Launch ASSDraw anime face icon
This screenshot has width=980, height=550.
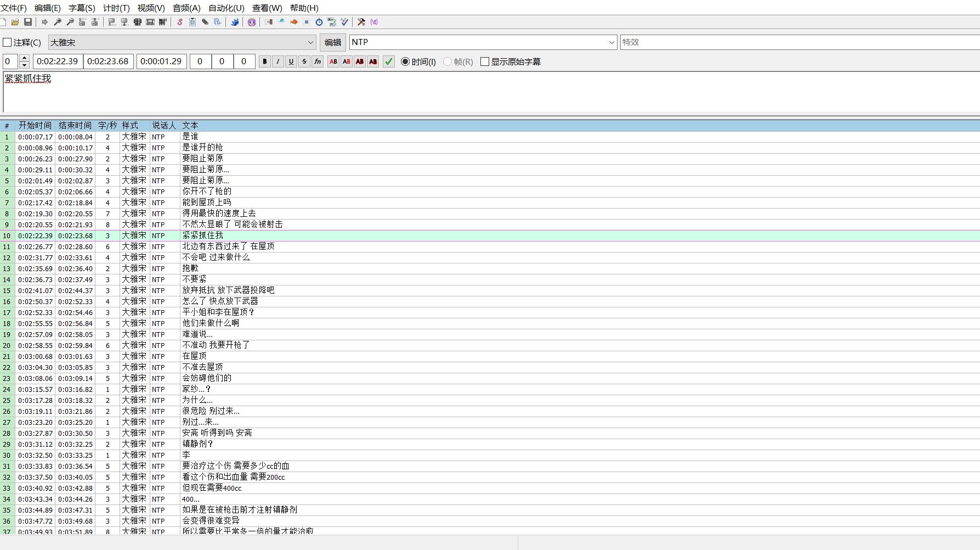tap(252, 22)
